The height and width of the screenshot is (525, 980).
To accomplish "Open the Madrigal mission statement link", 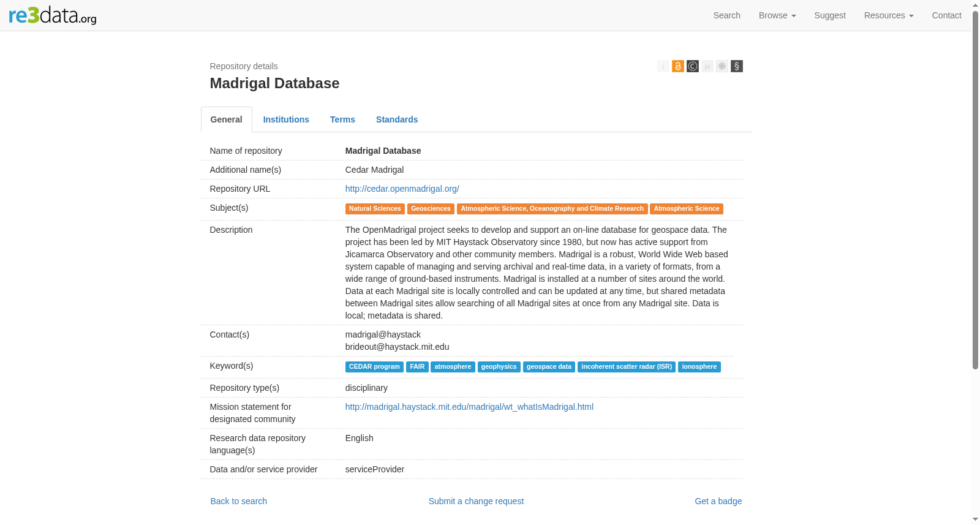I will coord(469,407).
